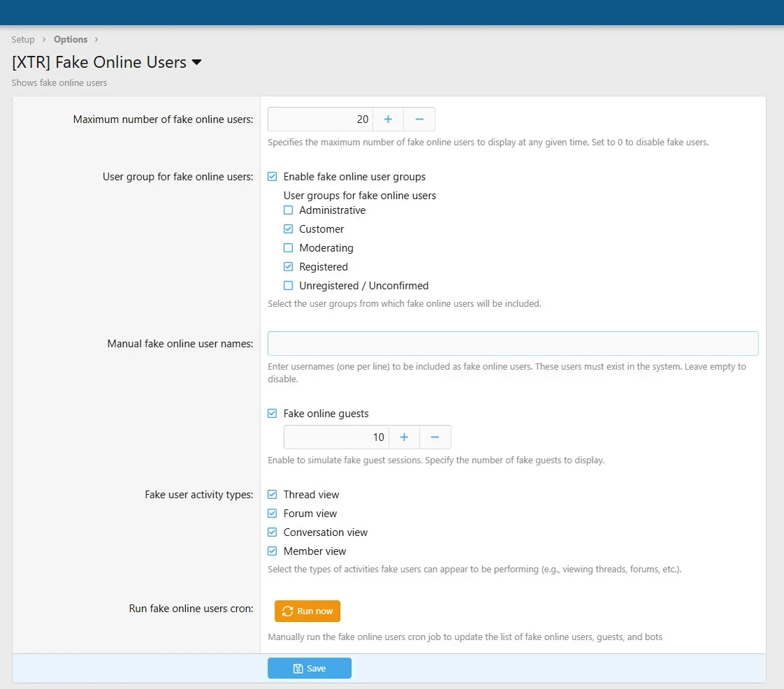The width and height of the screenshot is (784, 689).
Task: Disable Thread view activity type
Action: coord(273,495)
